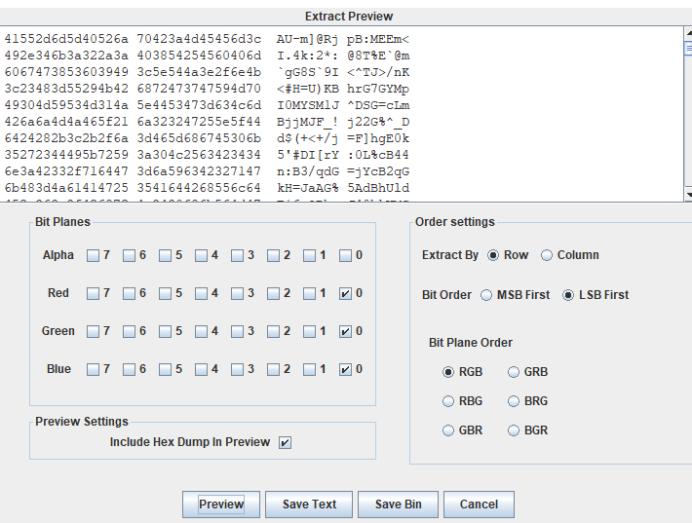Click hex value 403854254560406d in preview
The height and width of the screenshot is (523, 692).
coord(199,56)
